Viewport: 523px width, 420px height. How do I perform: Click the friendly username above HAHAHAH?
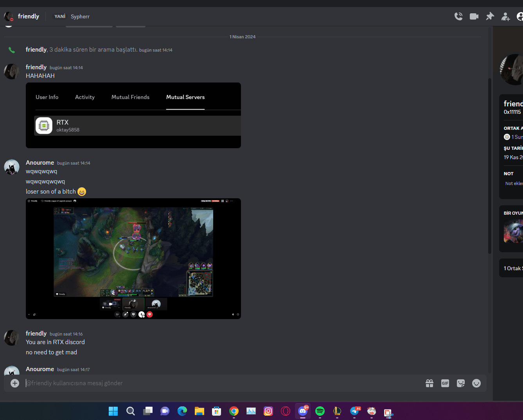[x=36, y=67]
